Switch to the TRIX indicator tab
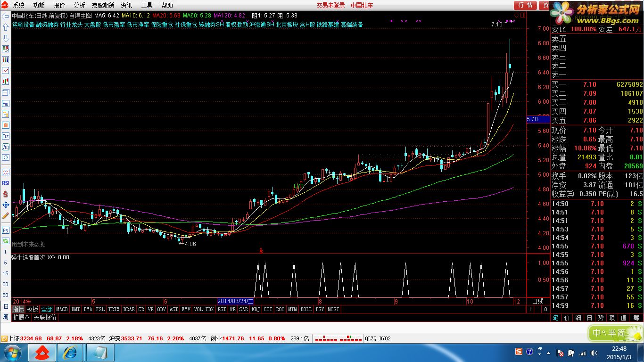This screenshot has width=644, height=362. tap(114, 309)
